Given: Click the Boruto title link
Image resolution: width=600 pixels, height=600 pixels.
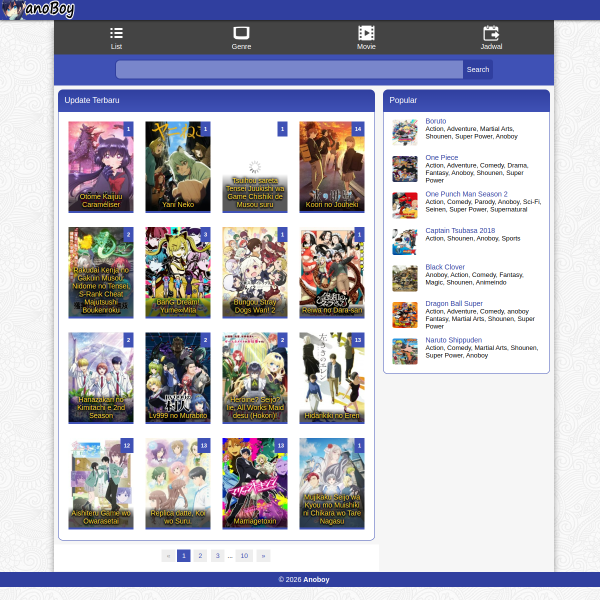Looking at the screenshot, I should click(435, 121).
